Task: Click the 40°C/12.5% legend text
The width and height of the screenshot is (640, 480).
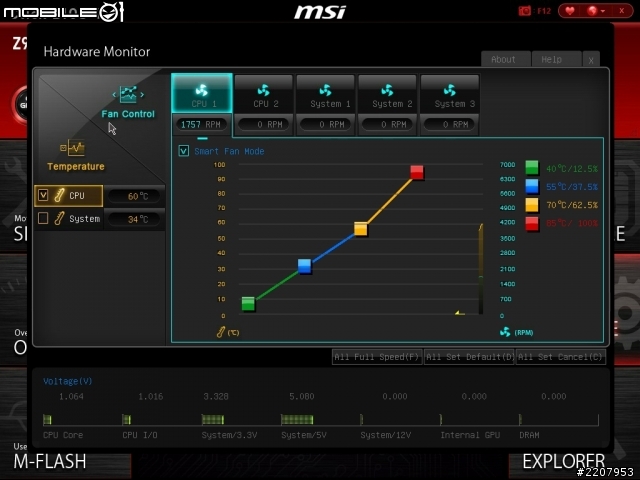Action: pyautogui.click(x=572, y=169)
